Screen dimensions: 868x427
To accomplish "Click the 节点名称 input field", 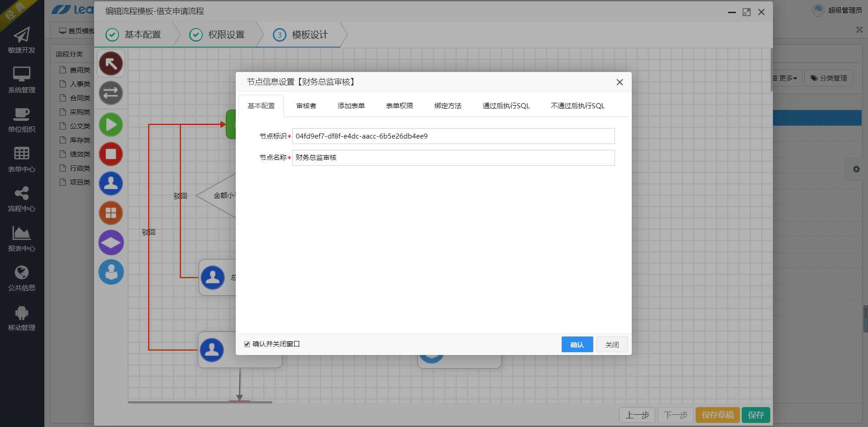I will tap(453, 158).
